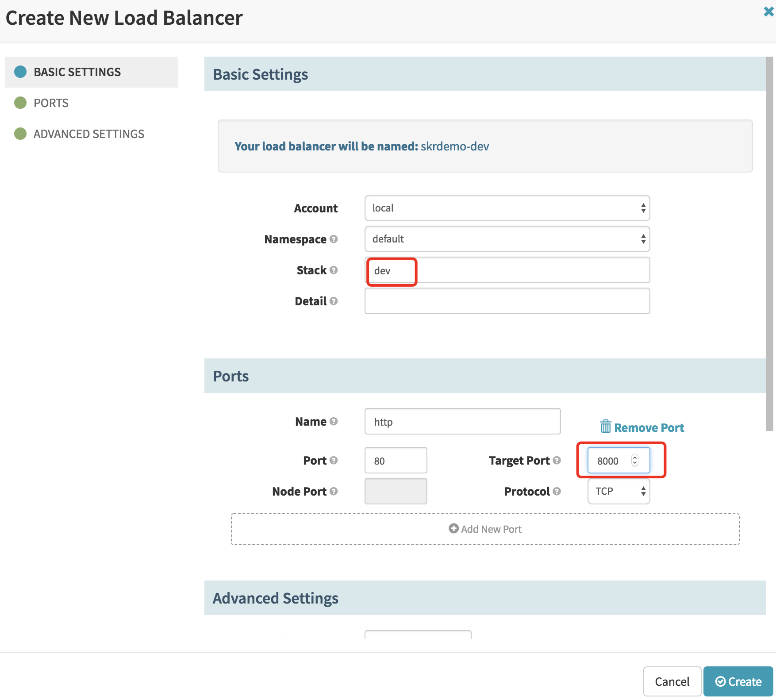
Task: Close the Create New Load Balancer dialog
Action: coord(768,12)
